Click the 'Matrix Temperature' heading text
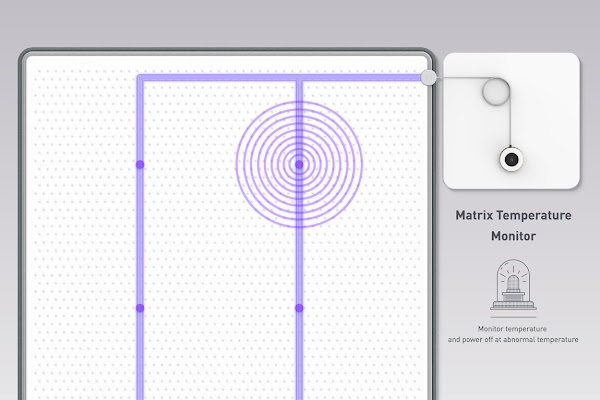This screenshot has width=600, height=400. pos(513,215)
